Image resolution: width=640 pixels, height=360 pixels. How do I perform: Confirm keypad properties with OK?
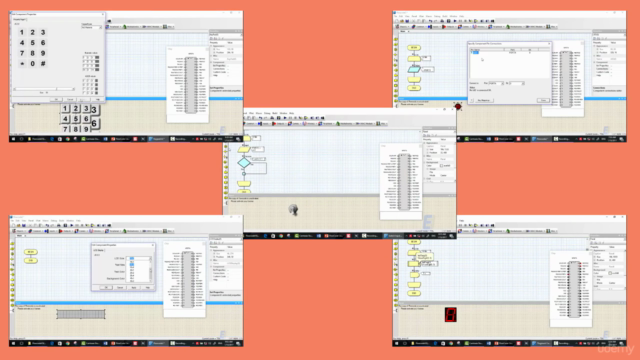coord(56,99)
